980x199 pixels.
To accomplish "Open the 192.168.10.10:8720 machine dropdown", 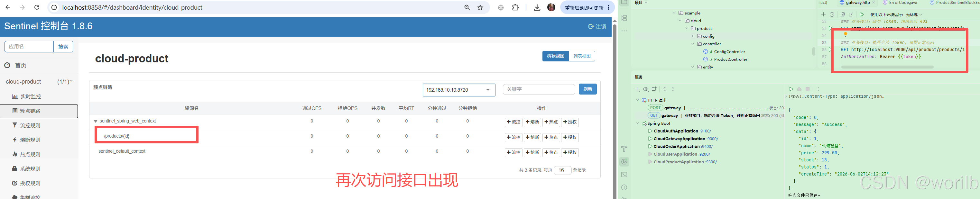I will pos(459,90).
